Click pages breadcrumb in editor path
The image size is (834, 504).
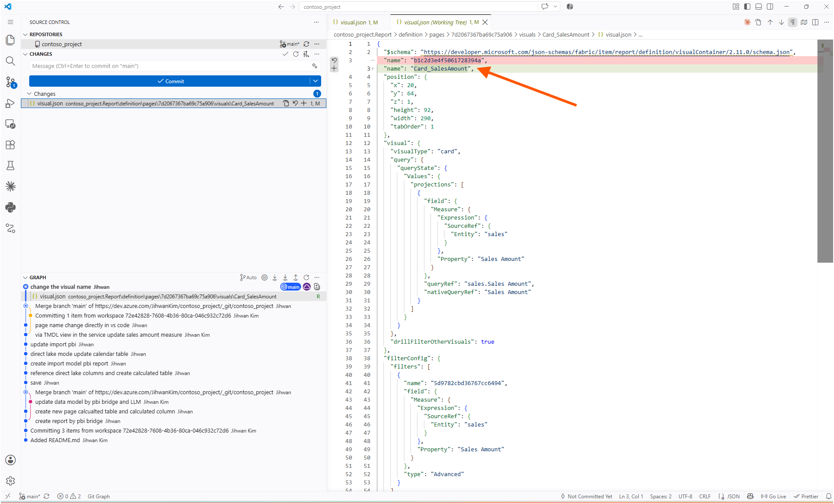point(437,34)
